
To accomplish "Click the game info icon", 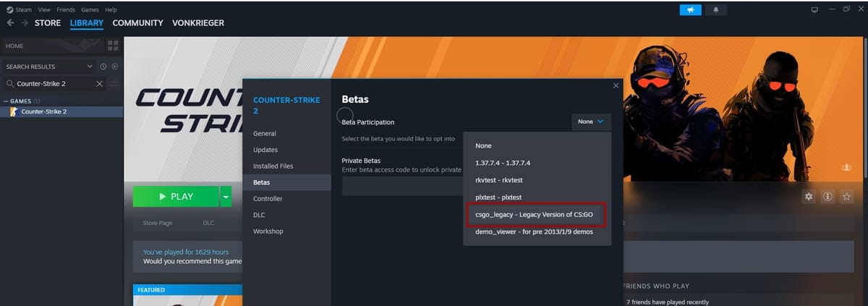I will point(827,196).
